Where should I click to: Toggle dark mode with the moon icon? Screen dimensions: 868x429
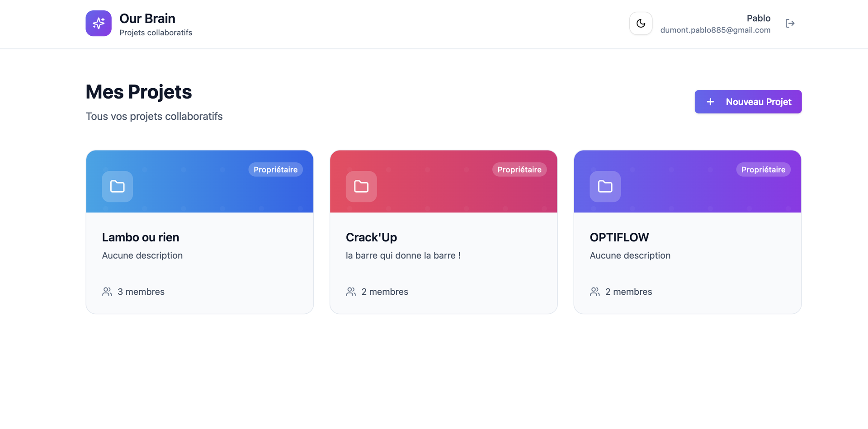coord(641,24)
